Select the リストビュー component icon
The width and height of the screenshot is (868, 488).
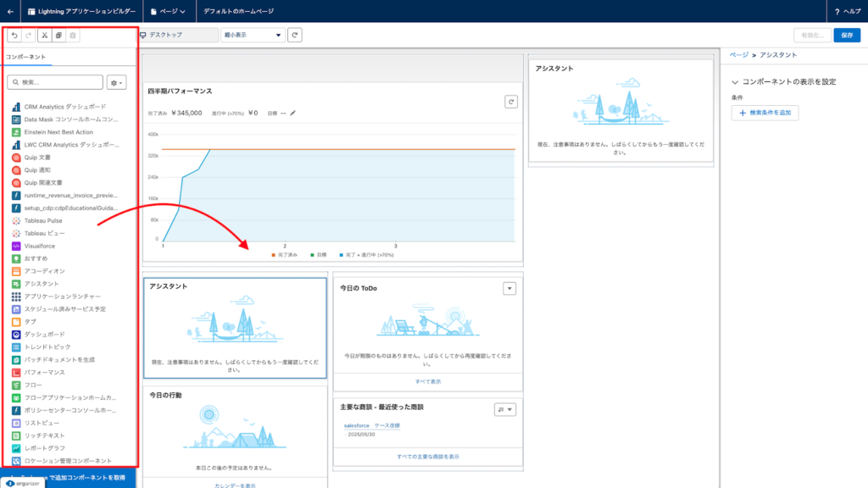[16, 423]
